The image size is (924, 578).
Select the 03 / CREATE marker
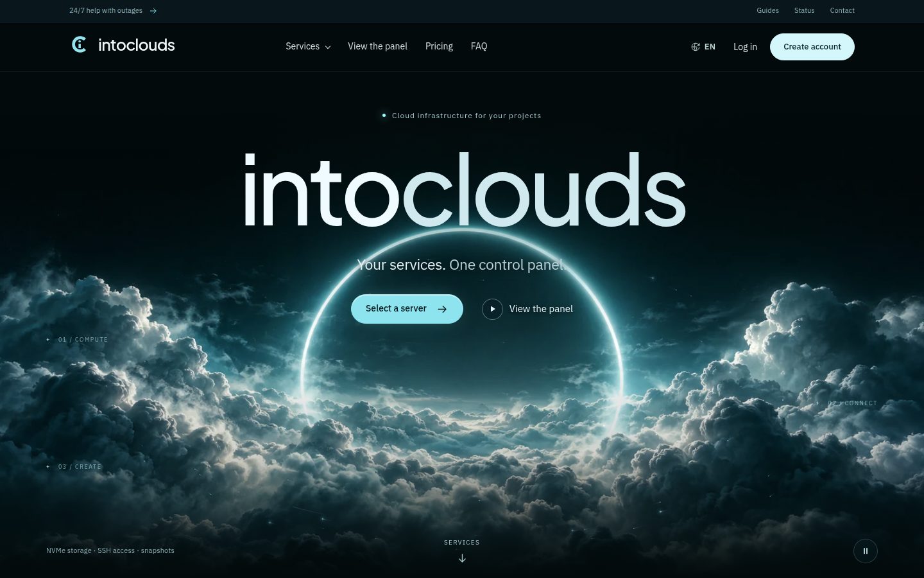(x=74, y=467)
